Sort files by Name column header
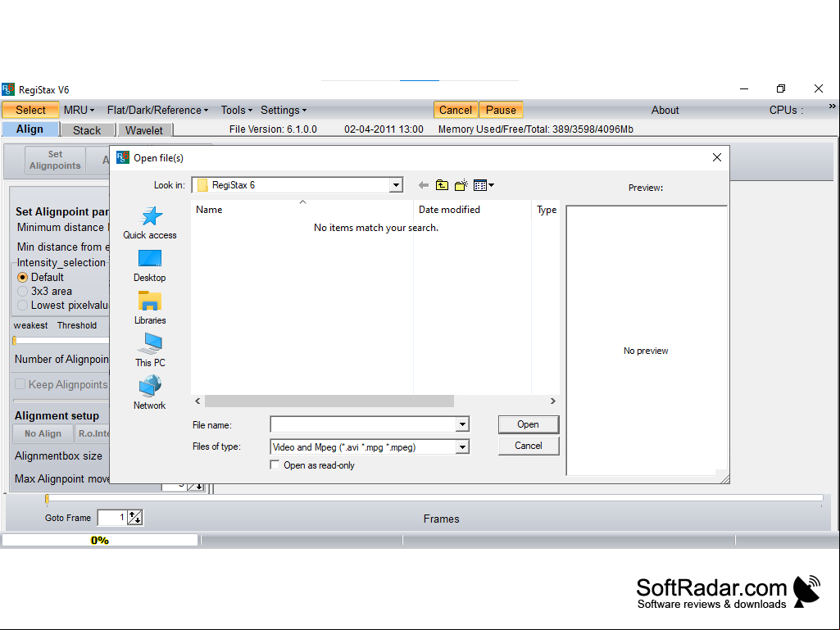 (x=302, y=210)
